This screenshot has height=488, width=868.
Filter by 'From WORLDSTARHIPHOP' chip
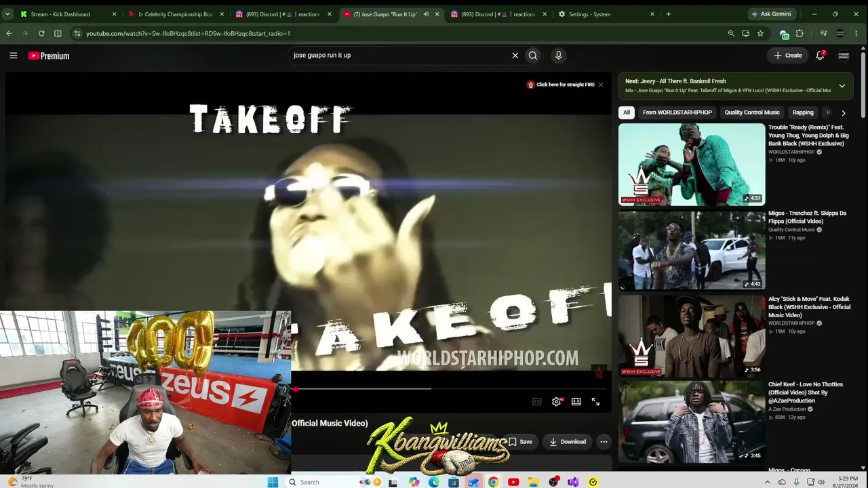click(x=677, y=113)
